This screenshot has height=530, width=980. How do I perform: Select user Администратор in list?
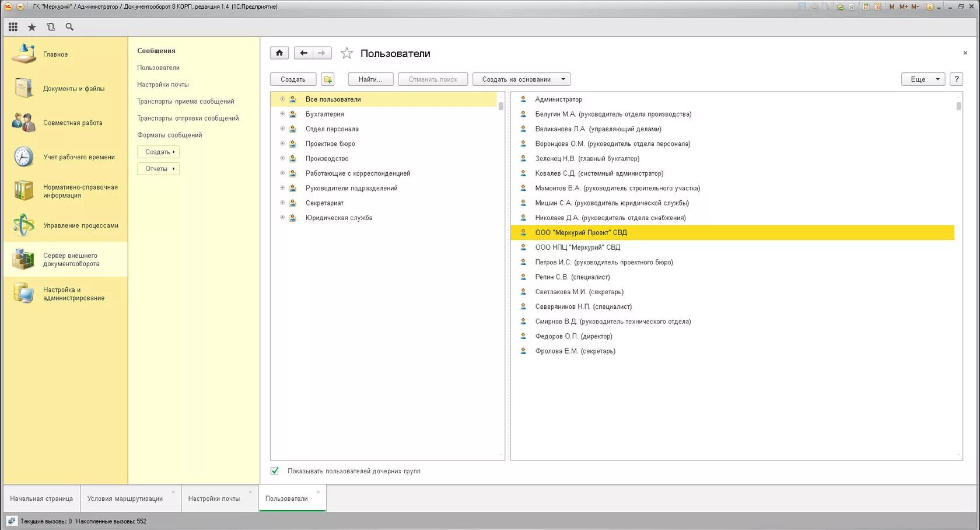733,99
